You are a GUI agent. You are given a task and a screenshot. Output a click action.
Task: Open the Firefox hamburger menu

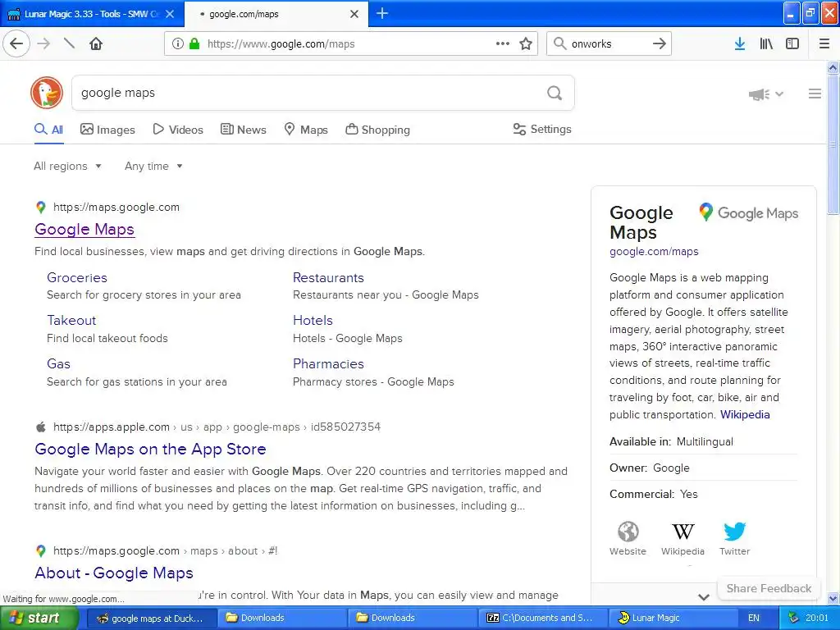[824, 44]
